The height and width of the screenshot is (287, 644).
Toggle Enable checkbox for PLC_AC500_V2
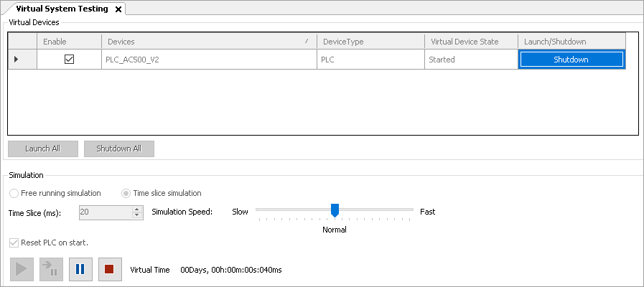(x=69, y=60)
